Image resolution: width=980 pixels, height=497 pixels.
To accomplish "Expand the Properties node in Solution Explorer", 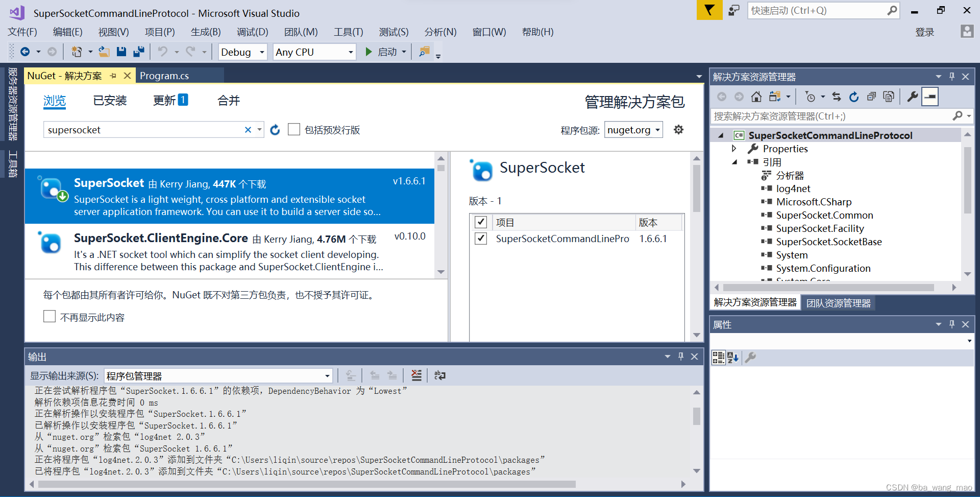I will tap(734, 149).
